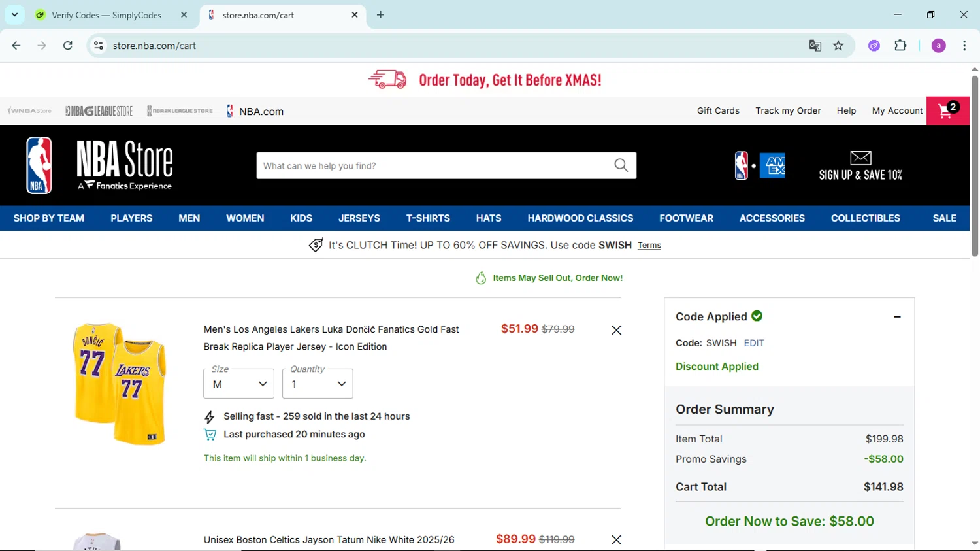Open WOMEN menu

245,218
